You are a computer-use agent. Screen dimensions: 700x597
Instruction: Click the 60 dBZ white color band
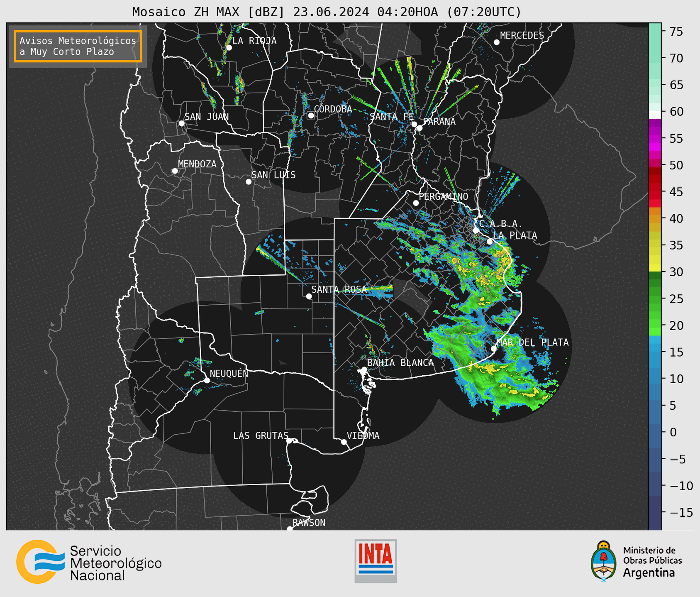pyautogui.click(x=655, y=115)
